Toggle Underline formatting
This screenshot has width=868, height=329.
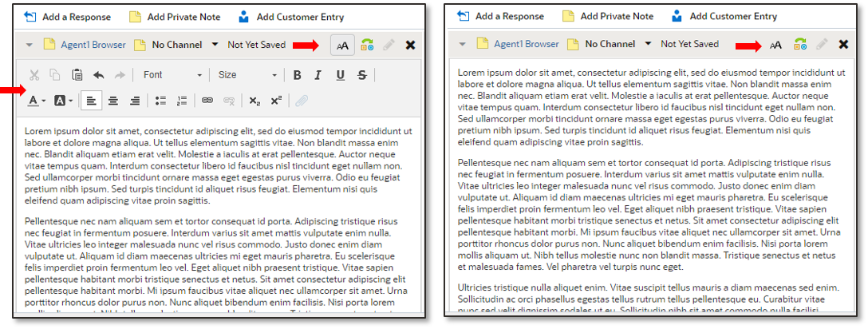[x=340, y=75]
